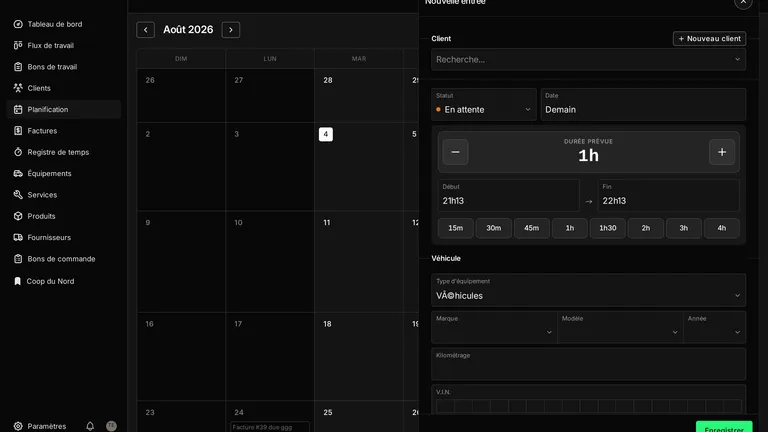Select day 25 in the calendar

(x=328, y=413)
